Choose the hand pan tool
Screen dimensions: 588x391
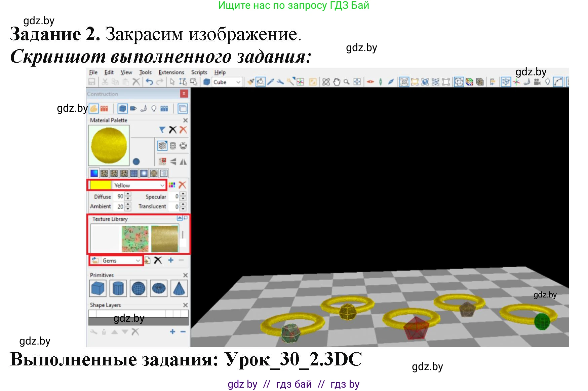point(337,82)
